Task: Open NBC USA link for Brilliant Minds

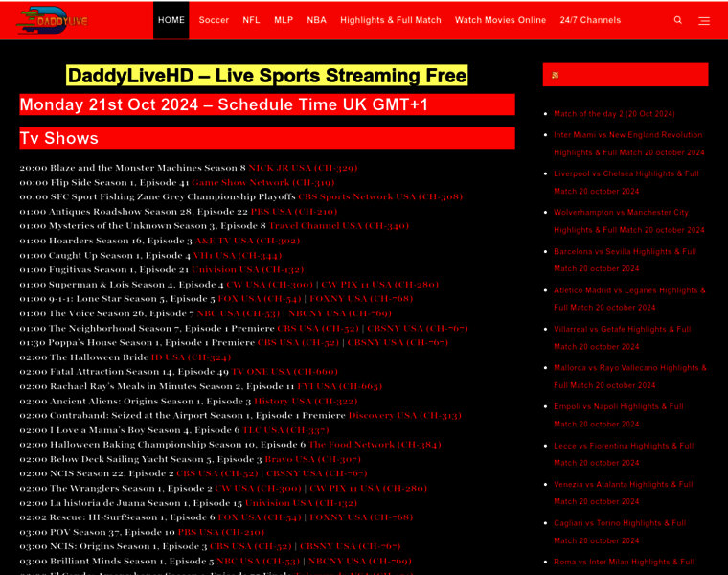Action: point(258,562)
